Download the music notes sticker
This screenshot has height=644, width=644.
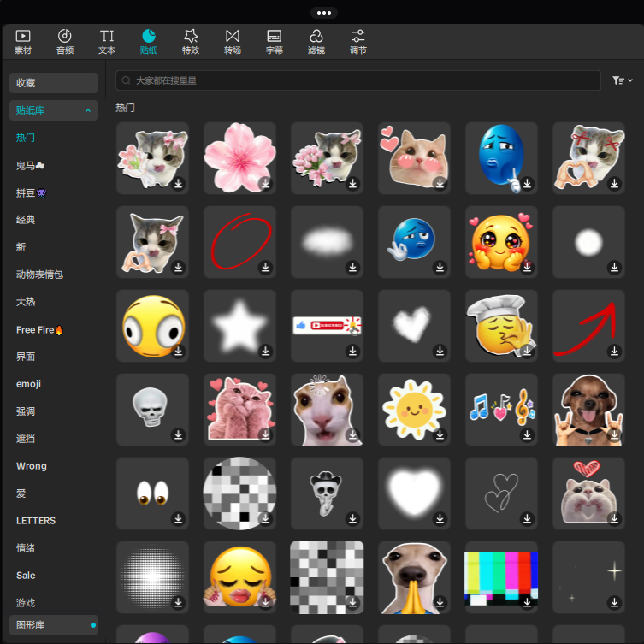528,435
